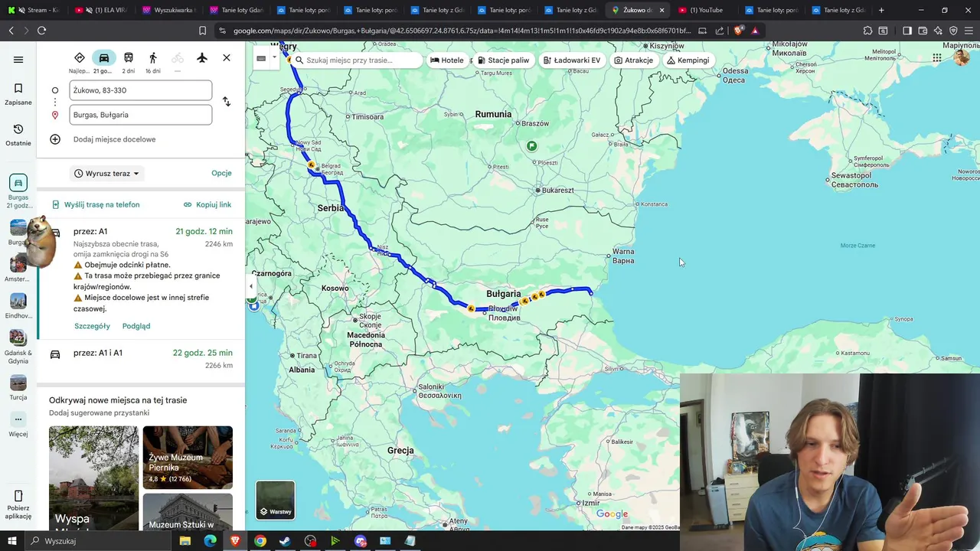The width and height of the screenshot is (980, 551).
Task: Click Kopiuj link
Action: 207,205
